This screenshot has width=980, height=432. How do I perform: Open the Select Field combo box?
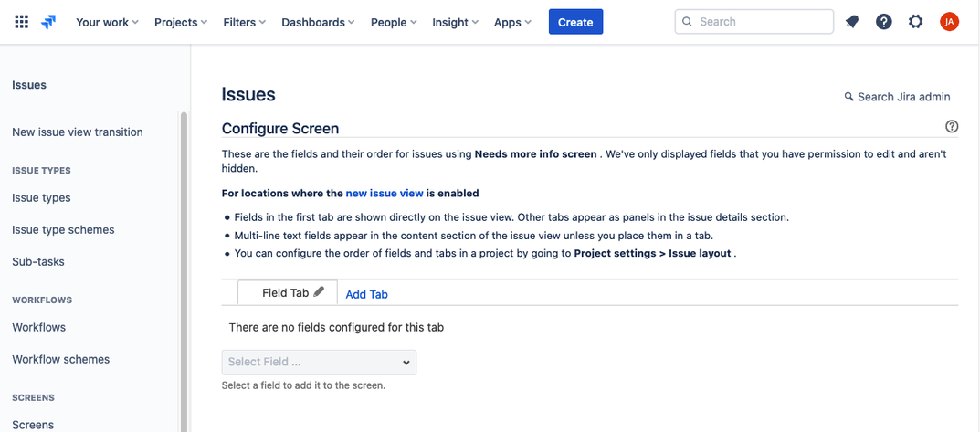click(319, 362)
